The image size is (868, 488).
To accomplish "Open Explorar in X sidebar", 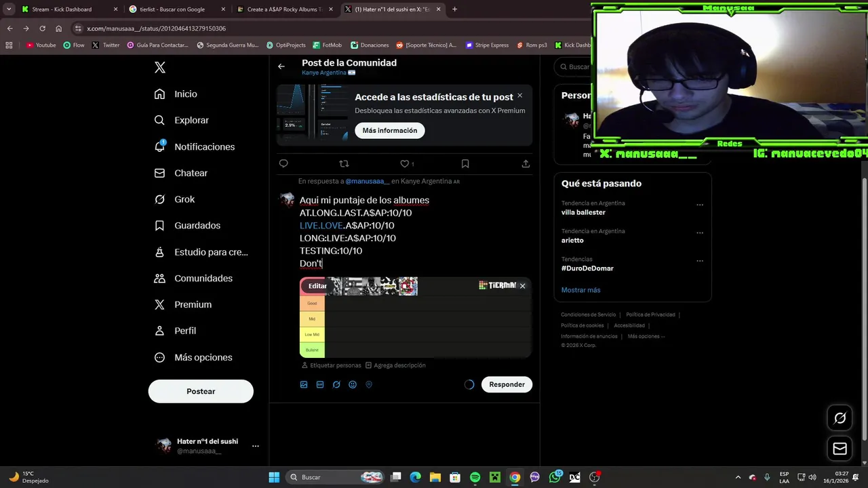I will click(181, 120).
